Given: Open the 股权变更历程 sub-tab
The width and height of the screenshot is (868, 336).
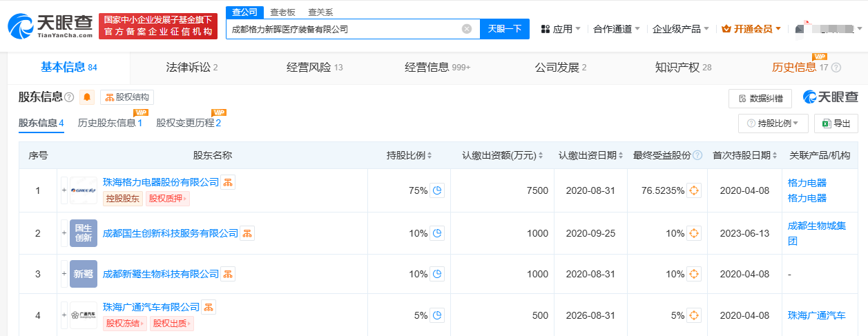Looking at the screenshot, I should [188, 123].
